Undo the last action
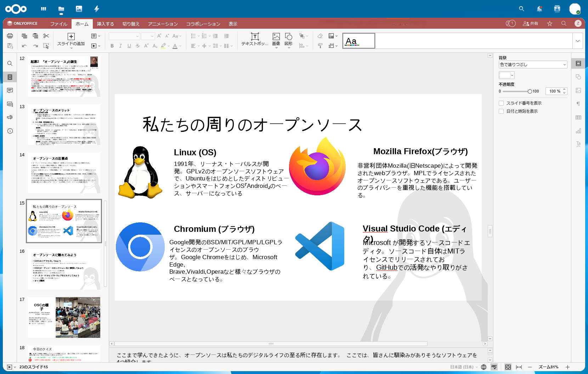Screen dimensions: 588x374 [x=24, y=46]
